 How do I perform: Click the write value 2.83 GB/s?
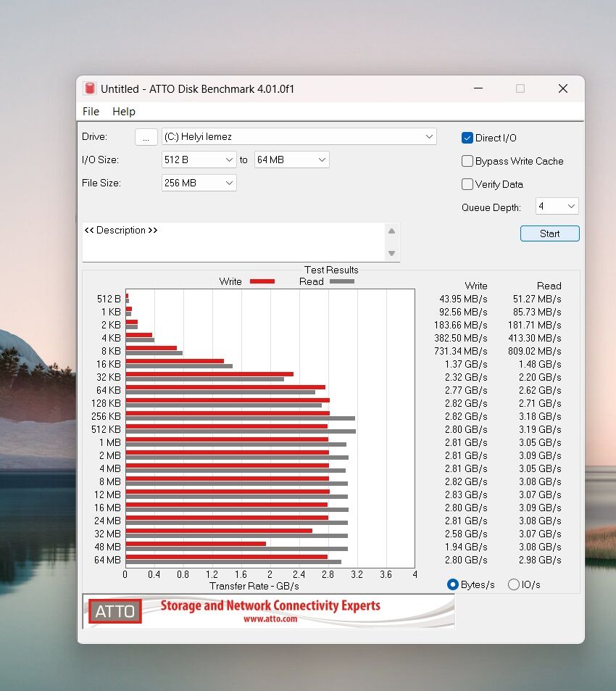tap(466, 495)
